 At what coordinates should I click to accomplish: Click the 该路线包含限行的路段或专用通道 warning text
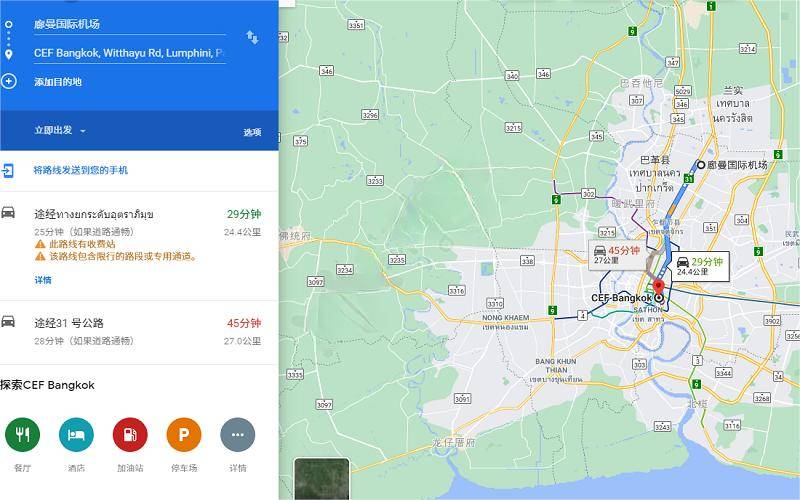click(123, 256)
